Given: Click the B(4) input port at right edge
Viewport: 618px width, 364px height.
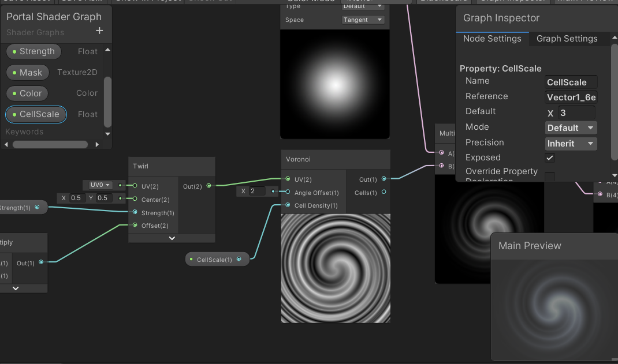Looking at the screenshot, I should point(600,194).
